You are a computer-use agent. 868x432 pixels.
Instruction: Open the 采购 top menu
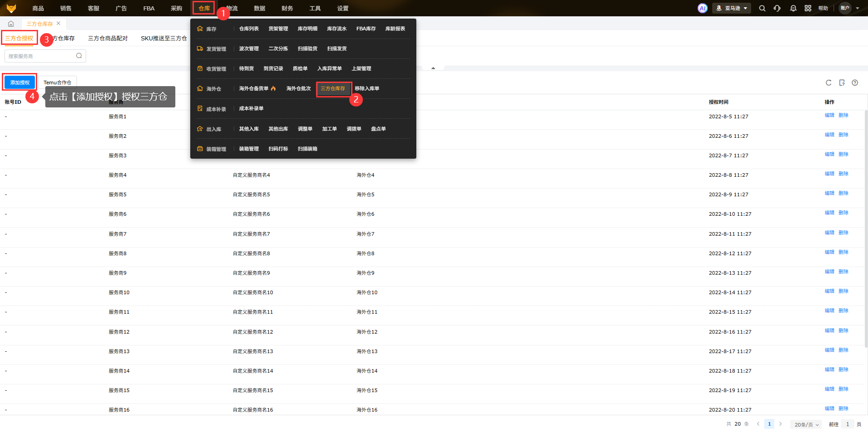coord(176,8)
